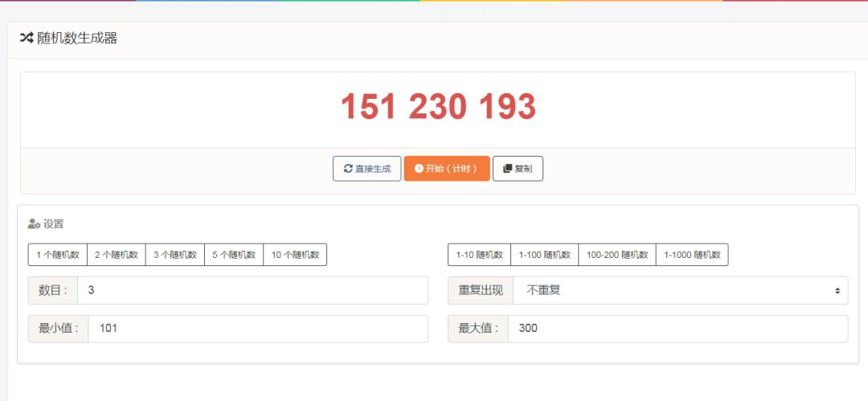Click the generated numbers 151 230 193
Image resolution: width=868 pixels, height=401 pixels.
(438, 106)
